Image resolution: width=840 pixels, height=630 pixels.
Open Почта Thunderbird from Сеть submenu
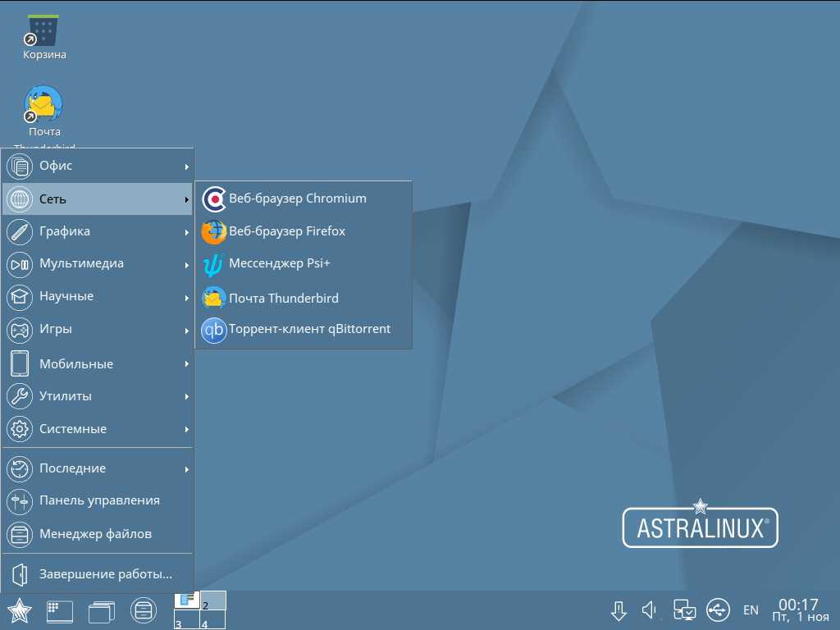click(x=283, y=298)
